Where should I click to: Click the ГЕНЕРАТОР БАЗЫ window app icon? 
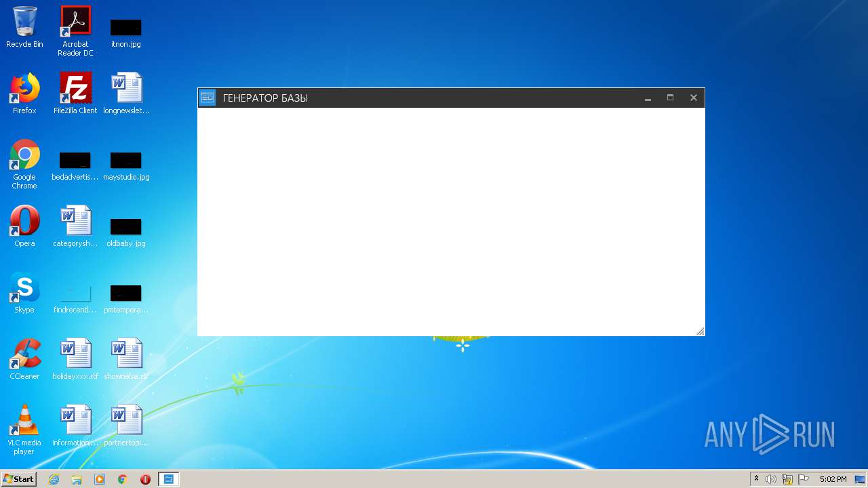208,98
